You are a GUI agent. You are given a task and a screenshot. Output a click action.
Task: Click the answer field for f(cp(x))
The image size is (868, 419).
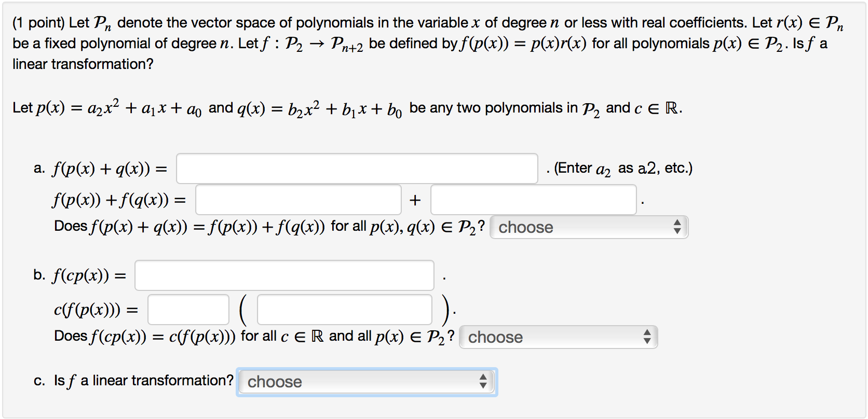[x=284, y=275]
